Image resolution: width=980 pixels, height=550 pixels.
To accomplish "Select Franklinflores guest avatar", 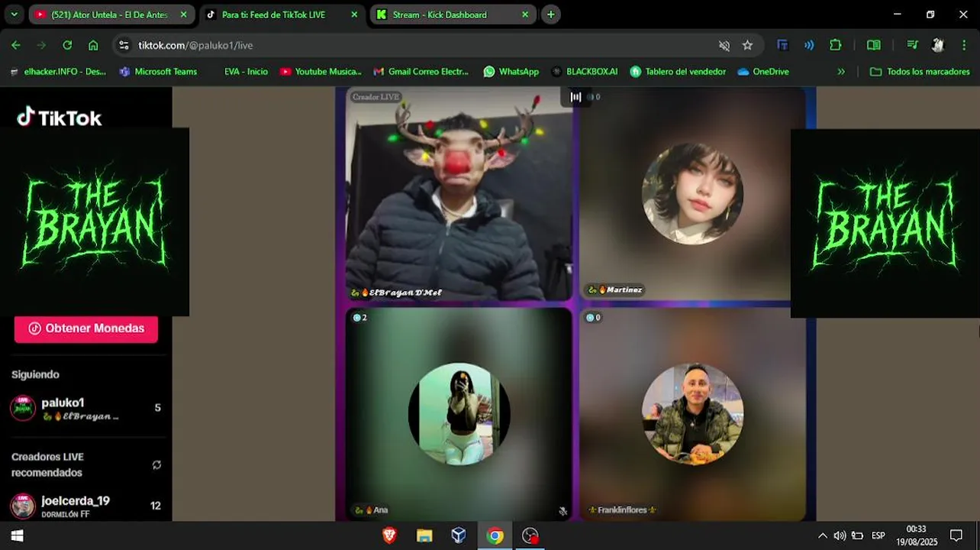I will [x=692, y=414].
